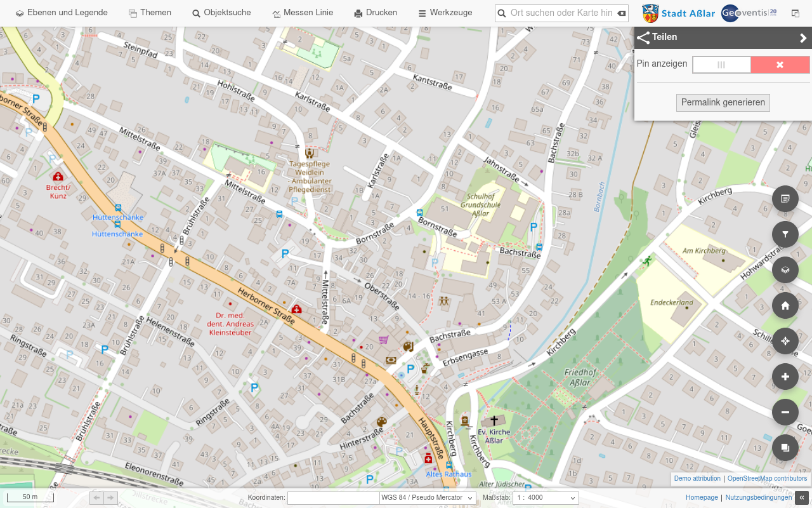This screenshot has width=812, height=508.
Task: Open the Drucken menu item
Action: click(376, 13)
